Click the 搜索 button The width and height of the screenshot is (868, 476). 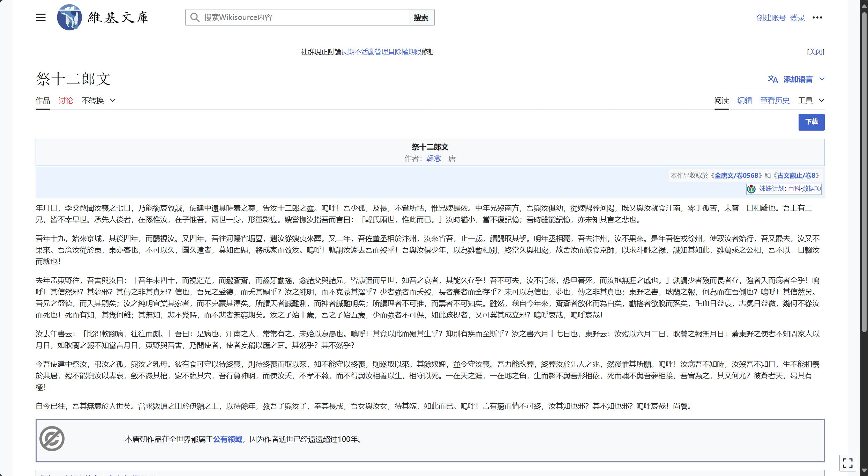(421, 17)
